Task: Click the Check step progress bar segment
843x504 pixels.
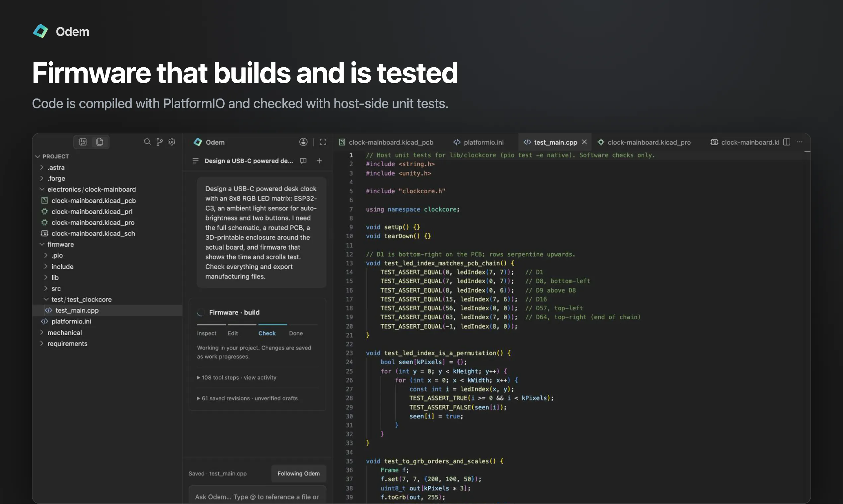Action: [272, 325]
